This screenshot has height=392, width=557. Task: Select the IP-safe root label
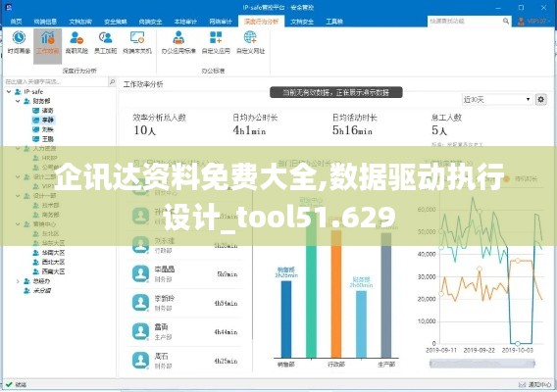pyautogui.click(x=33, y=91)
